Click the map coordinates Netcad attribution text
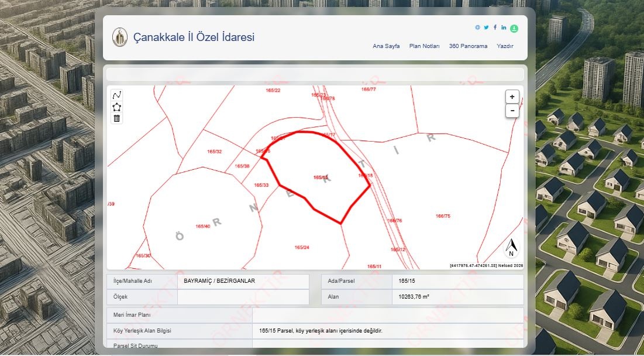644x356 pixels. tap(486, 266)
